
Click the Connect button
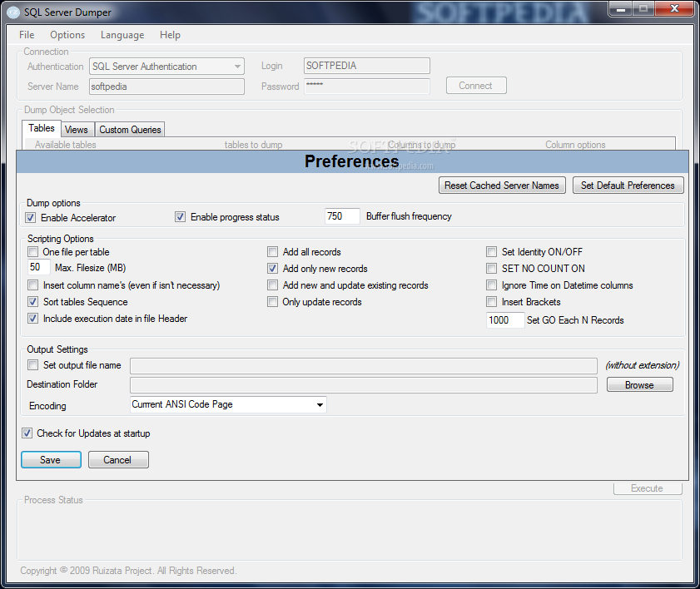476,86
